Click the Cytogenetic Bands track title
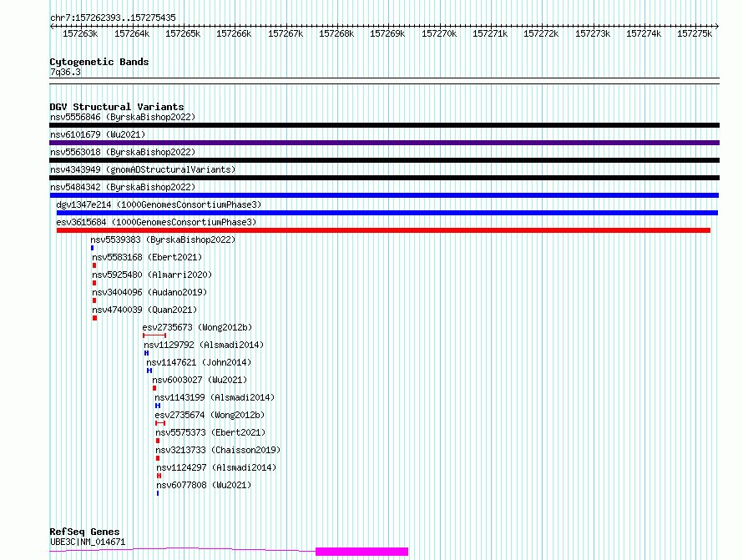743x560 pixels. 99,62
